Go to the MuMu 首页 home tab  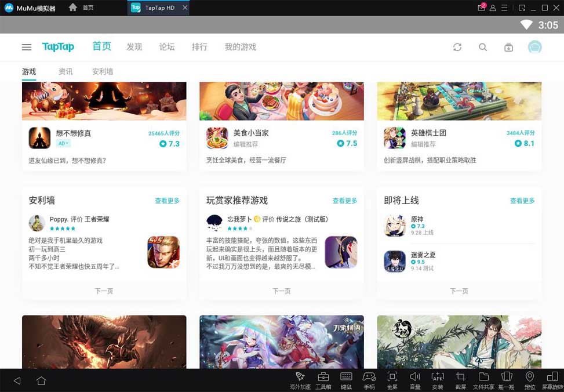tap(81, 8)
